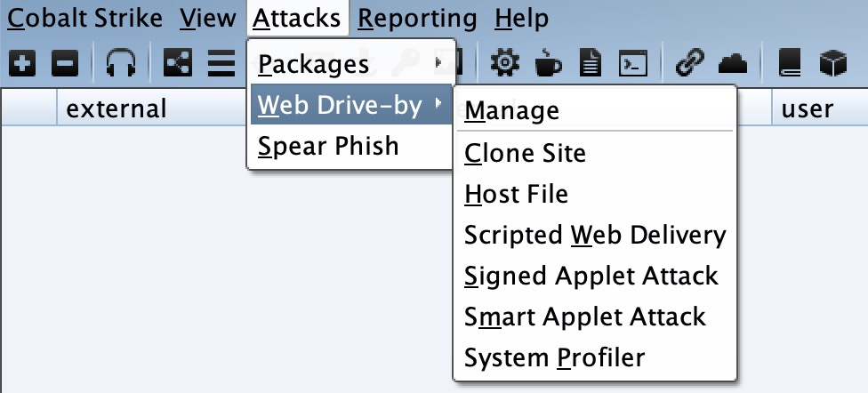Open listeners via the headphones icon

120,62
